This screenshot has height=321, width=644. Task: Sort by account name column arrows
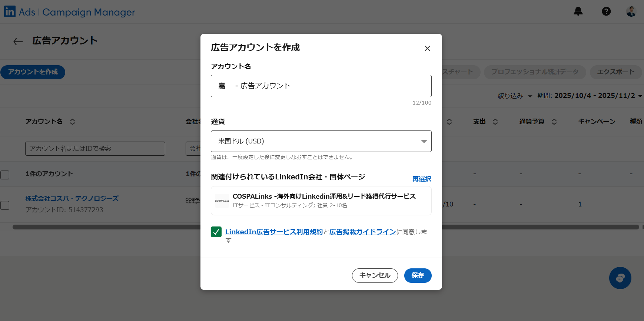coord(73,122)
